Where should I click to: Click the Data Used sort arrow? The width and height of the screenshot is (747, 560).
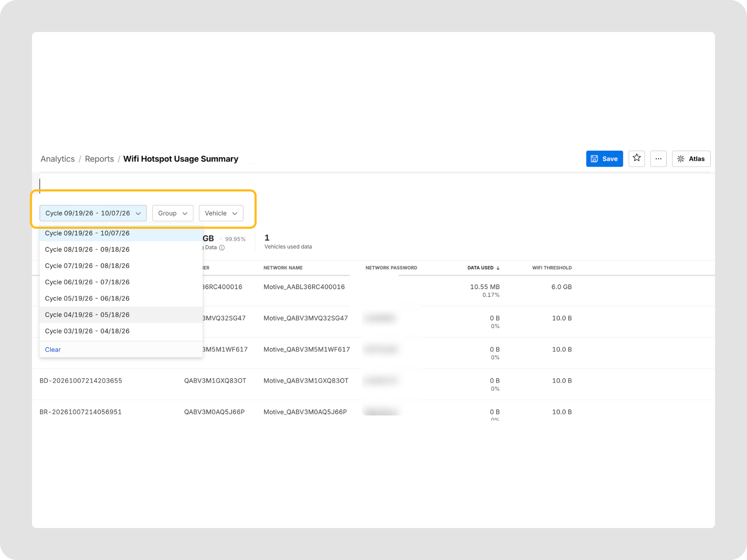point(498,268)
